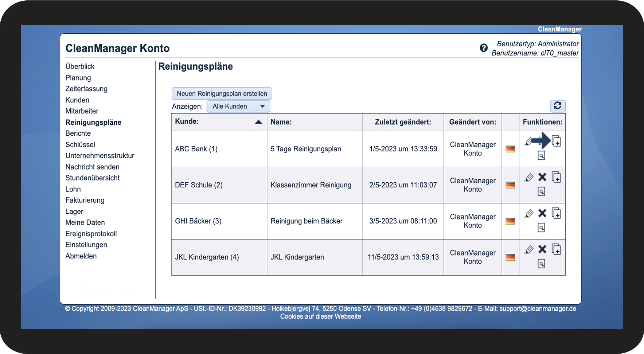Duplicate the DEF Schule plan

coord(556,177)
